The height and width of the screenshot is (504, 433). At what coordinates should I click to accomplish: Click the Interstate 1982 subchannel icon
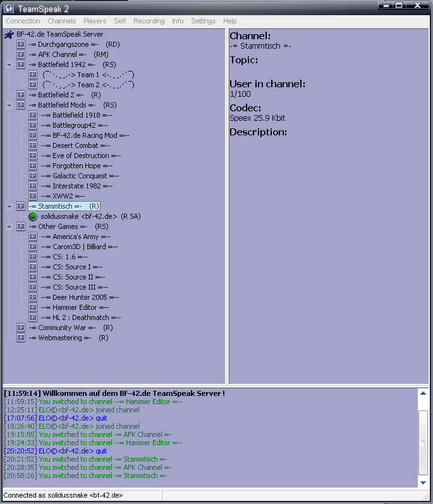[x=33, y=186]
